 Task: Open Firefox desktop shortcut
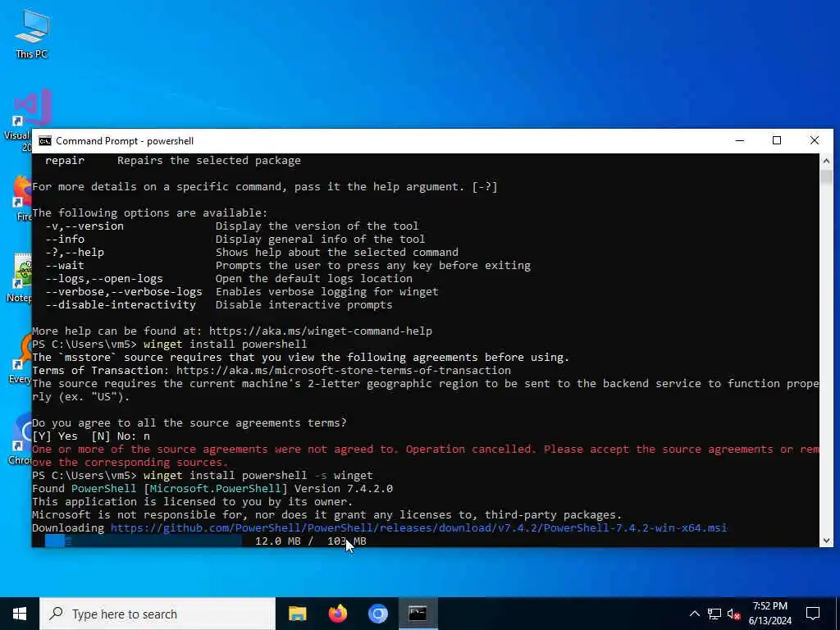(22, 199)
